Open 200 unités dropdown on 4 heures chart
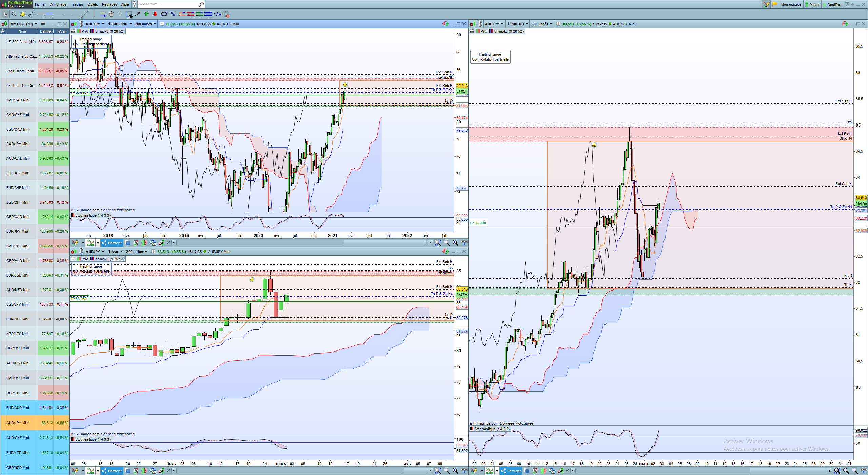The width and height of the screenshot is (868, 475). [x=542, y=24]
